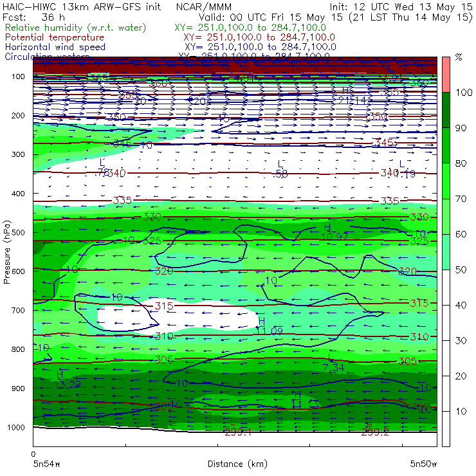Screen dimensions: 476x476
Task: Click the "L 7.34" wind minimum label
Action: tap(333, 363)
